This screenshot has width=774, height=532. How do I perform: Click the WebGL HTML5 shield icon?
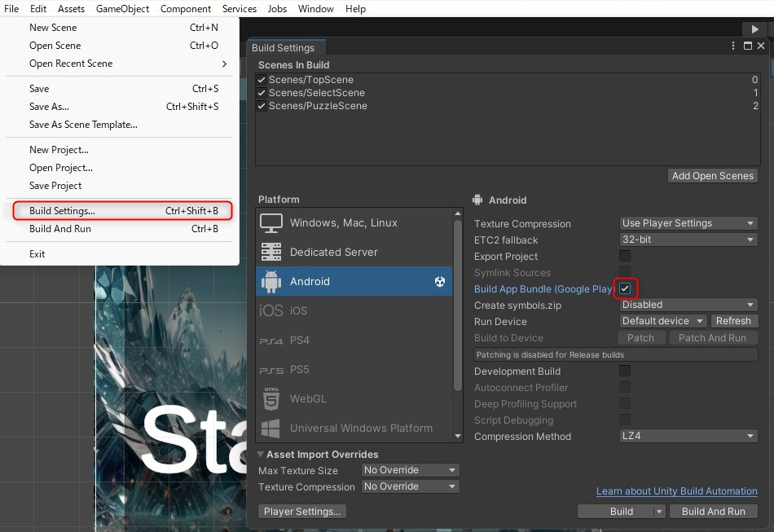tap(270, 398)
